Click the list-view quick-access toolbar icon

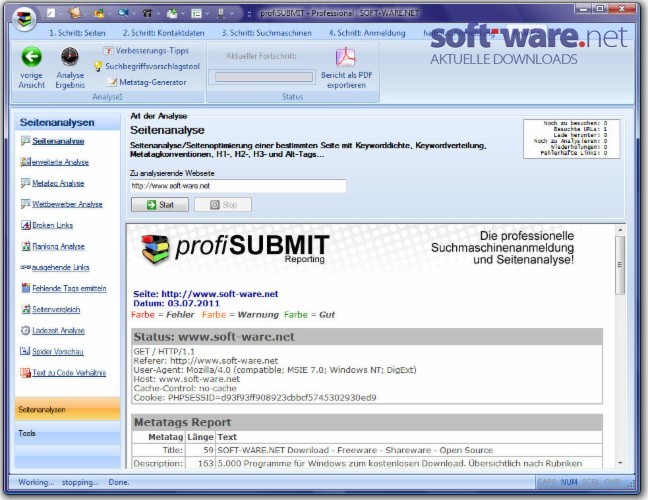tap(196, 14)
